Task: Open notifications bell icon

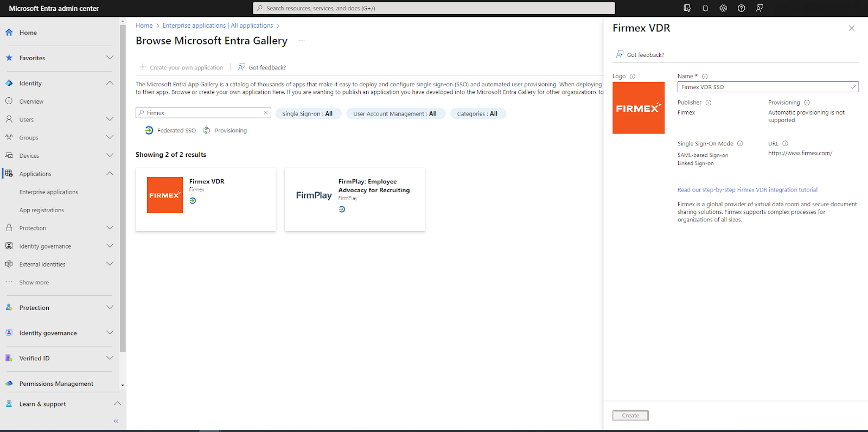Action: (705, 8)
